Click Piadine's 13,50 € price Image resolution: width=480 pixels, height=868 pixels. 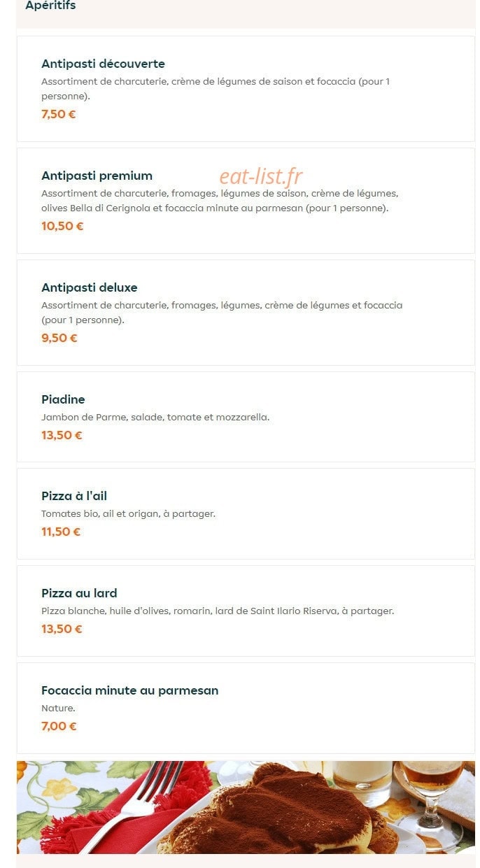(x=62, y=435)
